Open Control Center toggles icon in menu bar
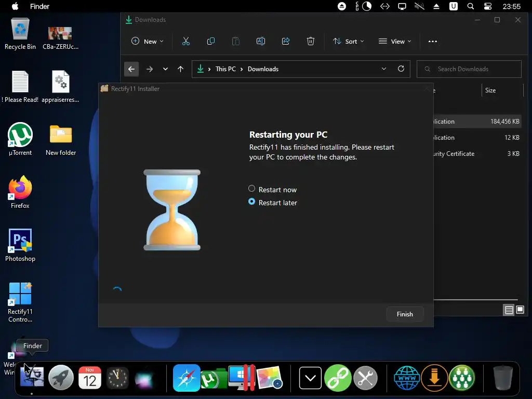The height and width of the screenshot is (399, 532). (487, 6)
